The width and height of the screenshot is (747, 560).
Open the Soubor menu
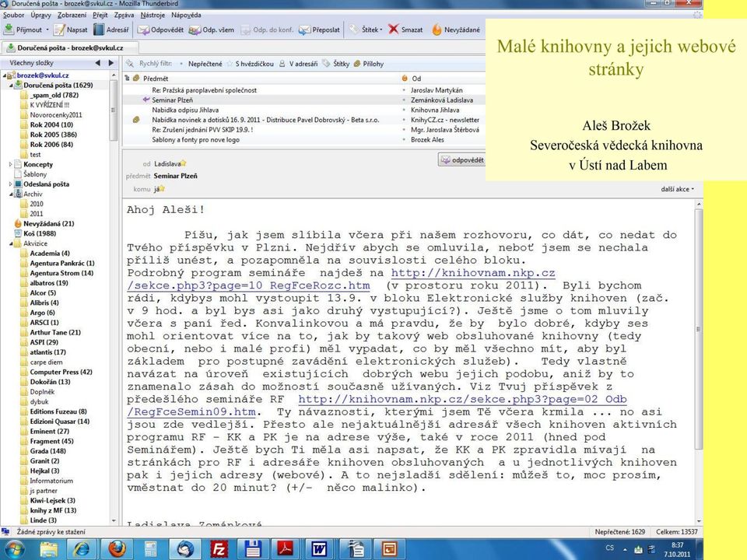point(13,15)
